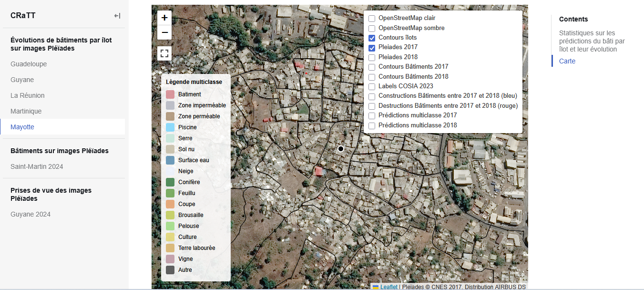Screen dimensions: 644x290
Task: Show Labels COSIA 2023 layer
Action: coord(372,86)
